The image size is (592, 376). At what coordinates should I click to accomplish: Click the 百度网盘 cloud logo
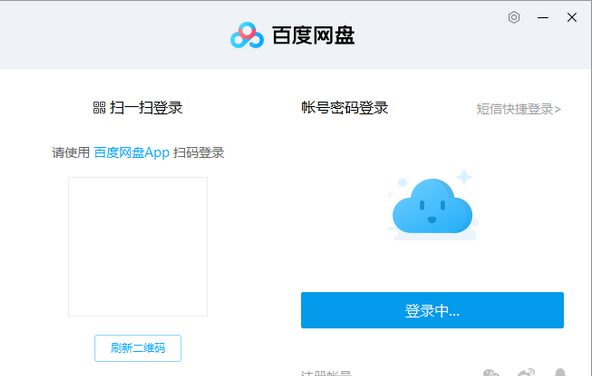click(x=247, y=35)
